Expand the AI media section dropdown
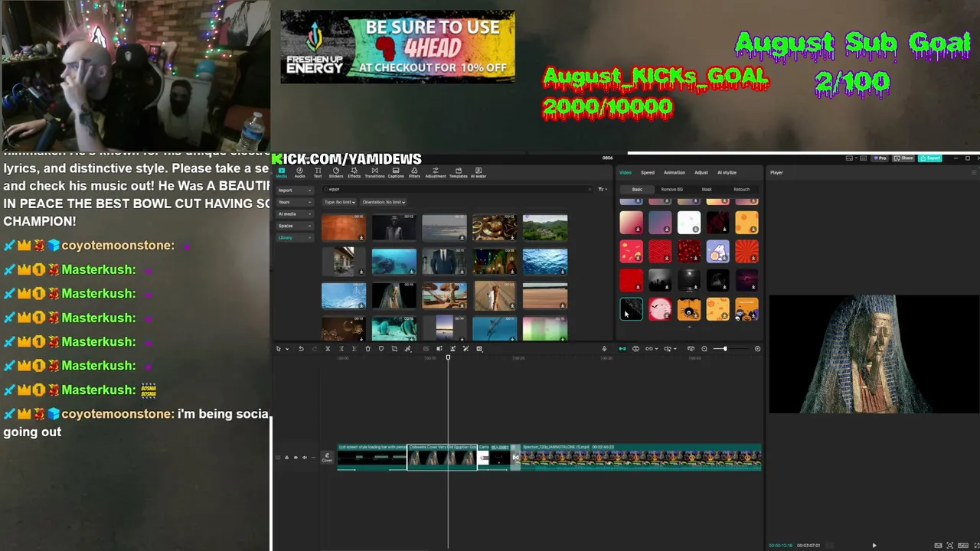The height and width of the screenshot is (551, 980). pyautogui.click(x=295, y=214)
